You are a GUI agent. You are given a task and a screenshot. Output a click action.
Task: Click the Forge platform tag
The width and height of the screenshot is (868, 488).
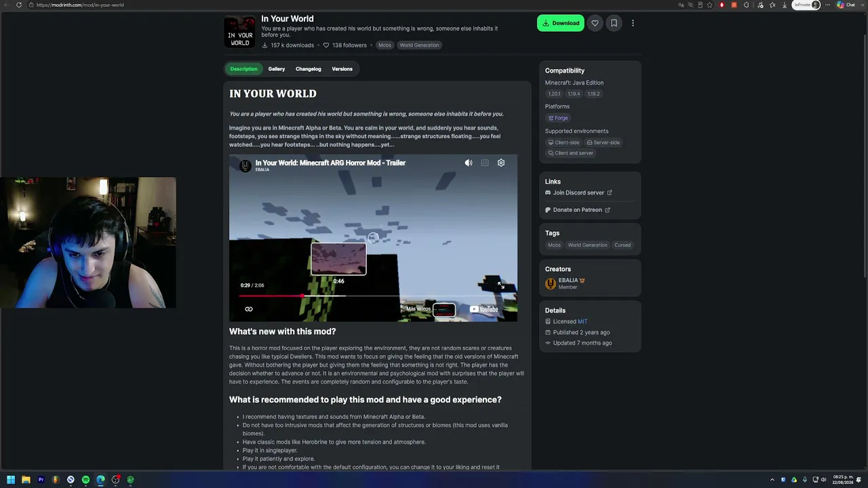[x=558, y=118]
